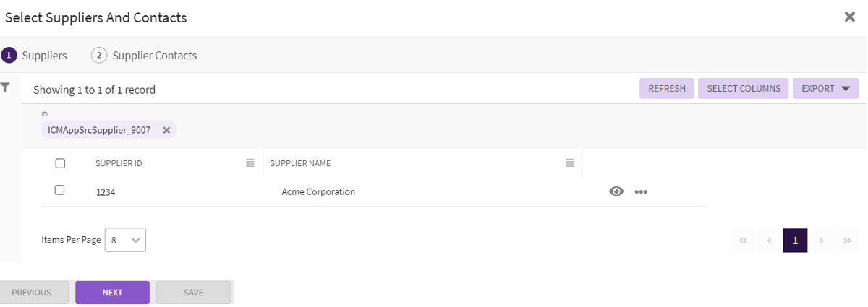Screen dimensions: 868x307
Task: Select the checkbox for supplier 1234
Action: point(60,190)
